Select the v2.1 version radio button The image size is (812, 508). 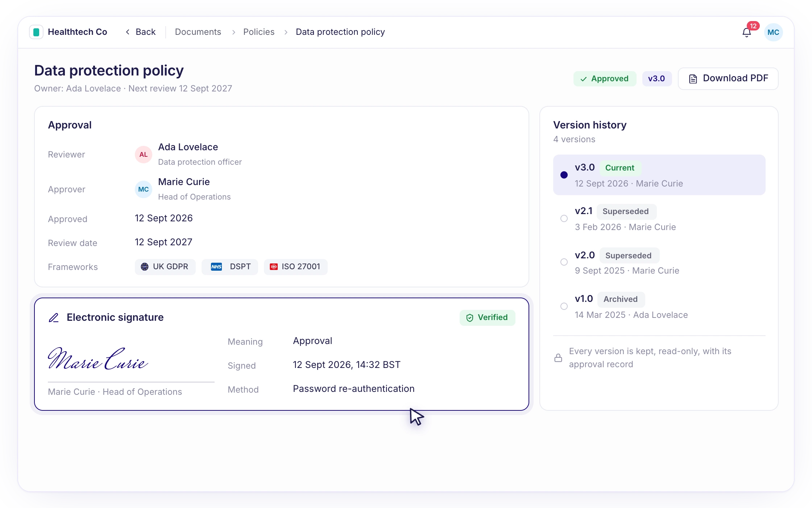pos(564,218)
